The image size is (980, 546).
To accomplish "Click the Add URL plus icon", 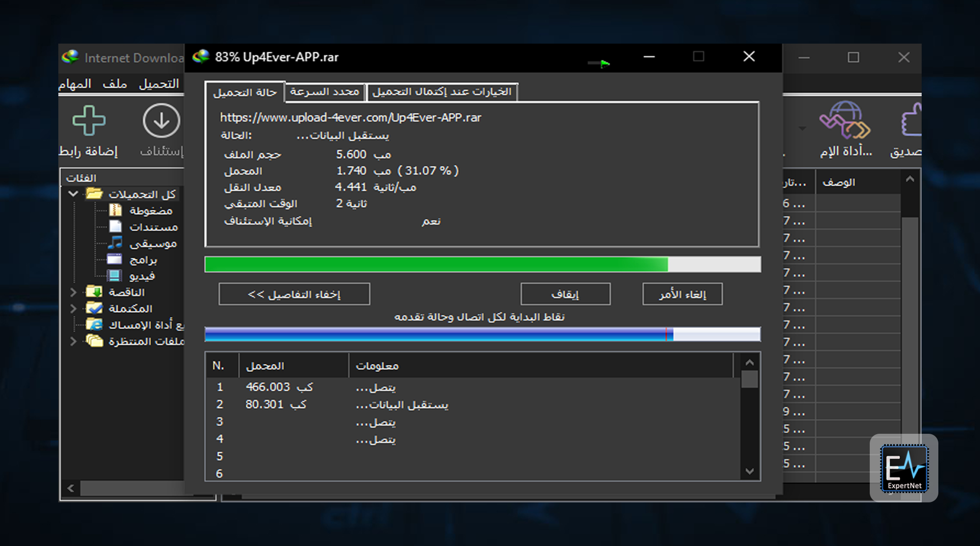I will click(89, 121).
